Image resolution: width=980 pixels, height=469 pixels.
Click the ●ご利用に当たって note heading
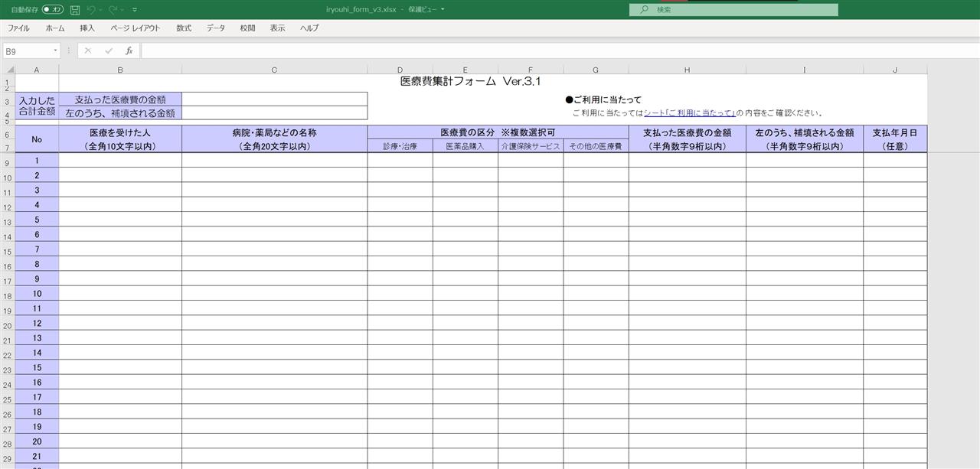point(603,99)
